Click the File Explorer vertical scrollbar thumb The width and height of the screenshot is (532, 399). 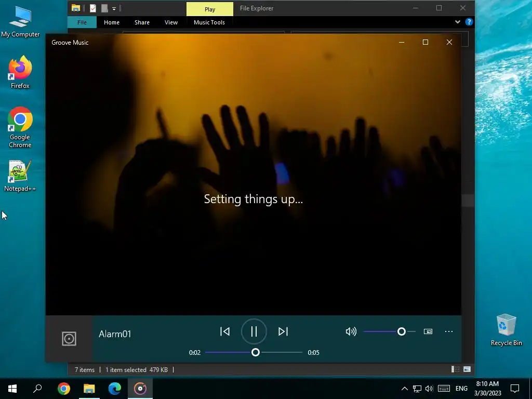468,200
